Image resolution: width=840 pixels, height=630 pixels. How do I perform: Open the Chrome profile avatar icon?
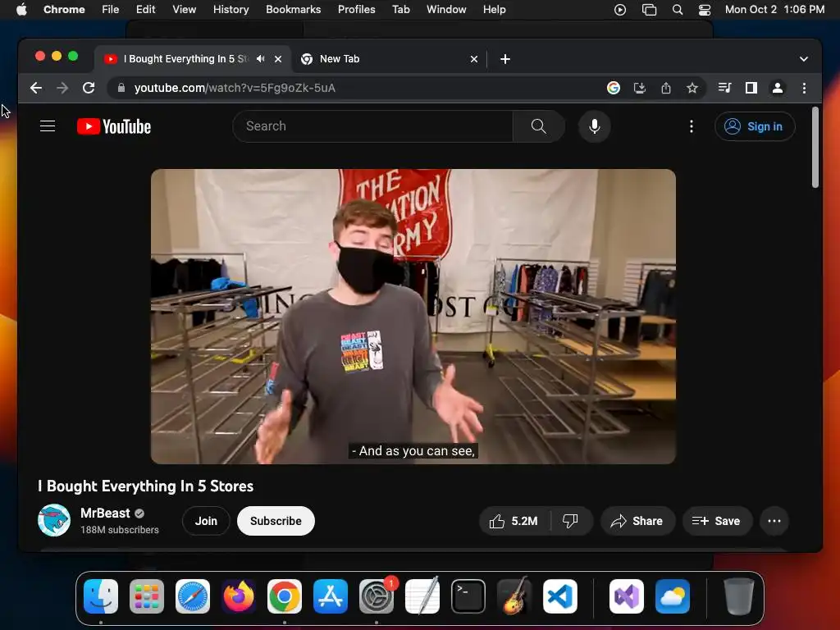click(778, 88)
